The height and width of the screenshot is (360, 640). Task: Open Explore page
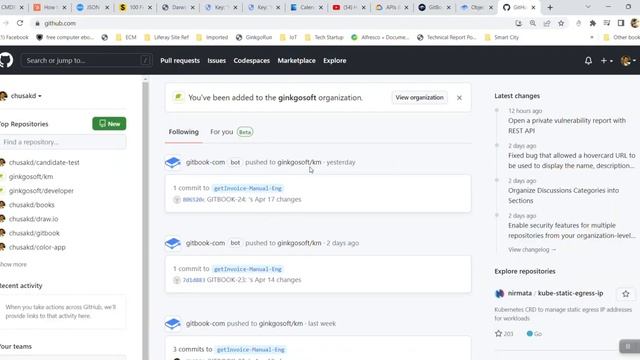(x=335, y=60)
